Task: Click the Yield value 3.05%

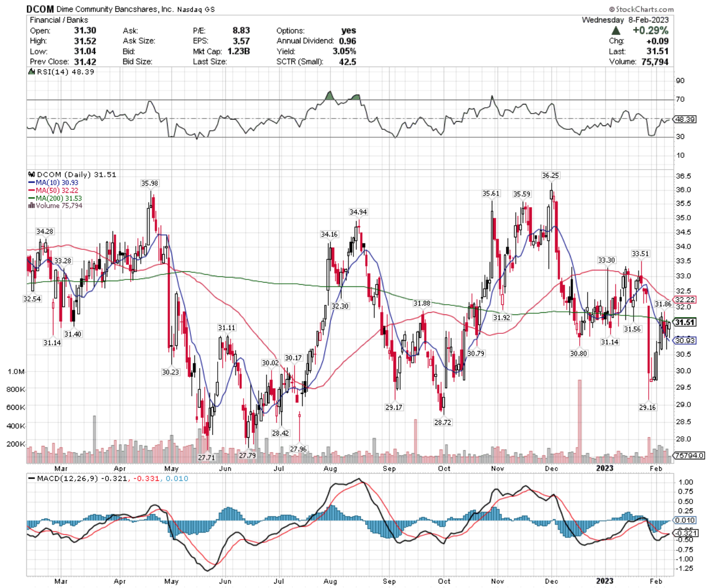Action: (x=344, y=51)
